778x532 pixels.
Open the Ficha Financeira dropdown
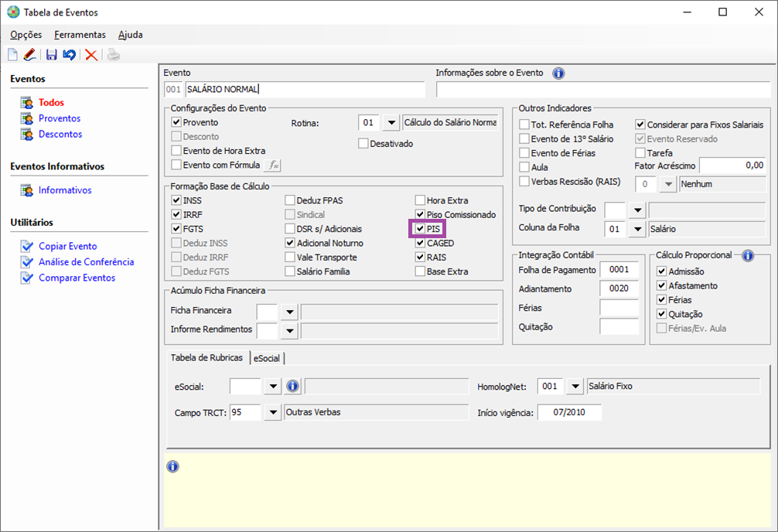[289, 312]
